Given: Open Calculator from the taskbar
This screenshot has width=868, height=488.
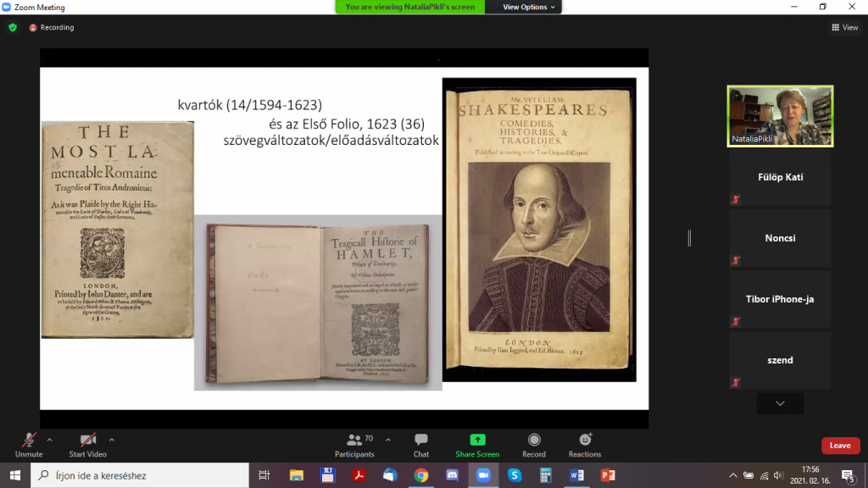Looking at the screenshot, I should click(x=546, y=475).
